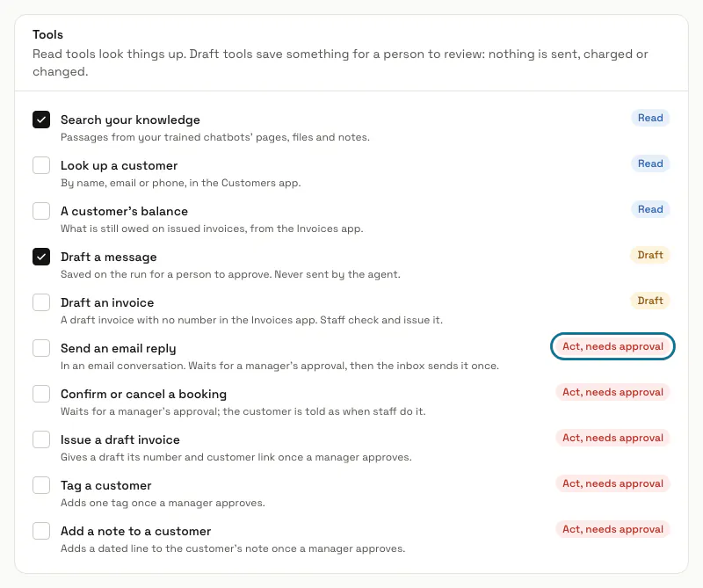703x588 pixels.
Task: Click description 'Adds a dated line to the customer's note'
Action: point(233,549)
